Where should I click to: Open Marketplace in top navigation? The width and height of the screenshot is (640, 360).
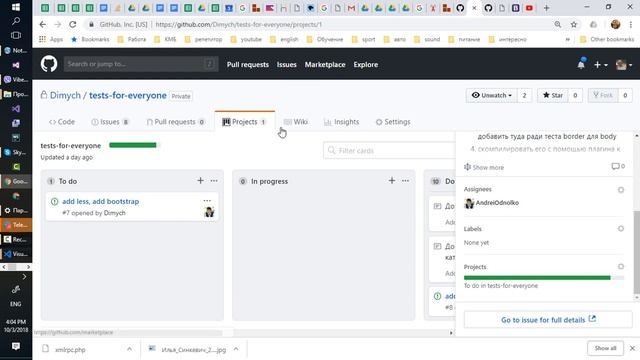pos(325,64)
